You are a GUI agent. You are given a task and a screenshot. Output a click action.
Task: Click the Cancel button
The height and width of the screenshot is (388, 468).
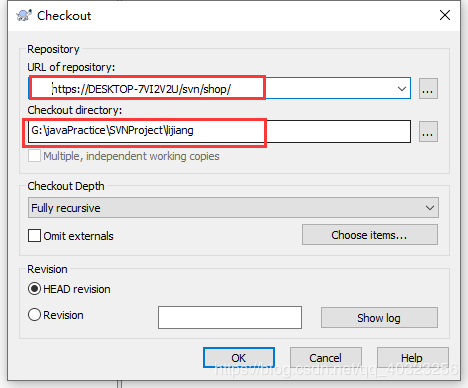326,358
